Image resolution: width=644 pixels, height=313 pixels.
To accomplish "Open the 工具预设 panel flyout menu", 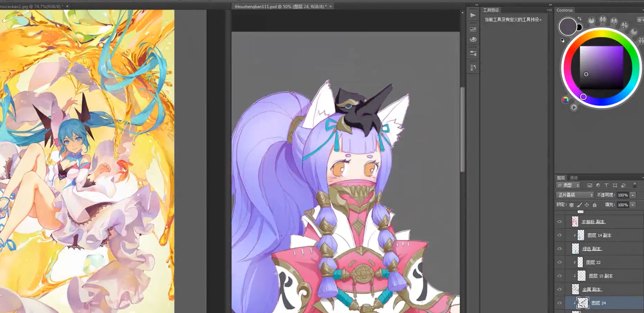I will point(550,10).
